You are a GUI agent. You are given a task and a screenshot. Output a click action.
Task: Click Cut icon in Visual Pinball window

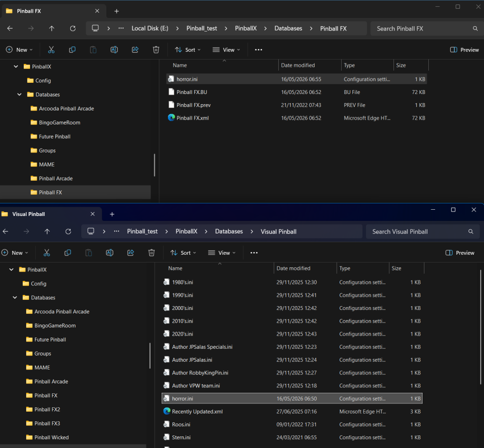point(46,253)
